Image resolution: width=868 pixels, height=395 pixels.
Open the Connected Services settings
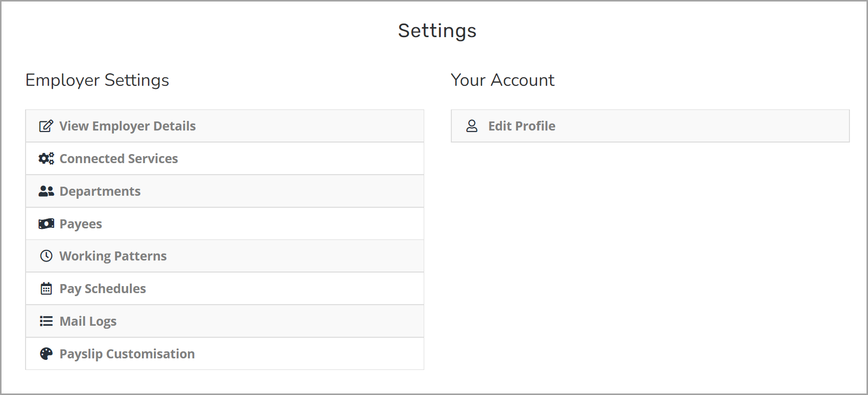118,158
